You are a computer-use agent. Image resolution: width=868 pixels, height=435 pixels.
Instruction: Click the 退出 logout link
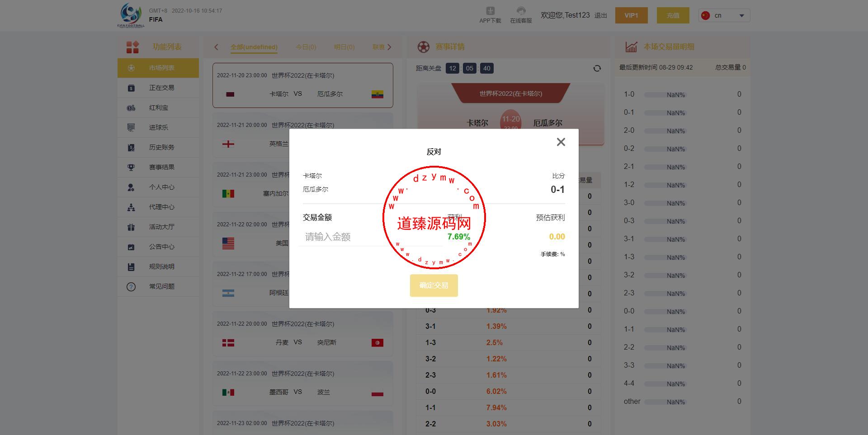601,15
